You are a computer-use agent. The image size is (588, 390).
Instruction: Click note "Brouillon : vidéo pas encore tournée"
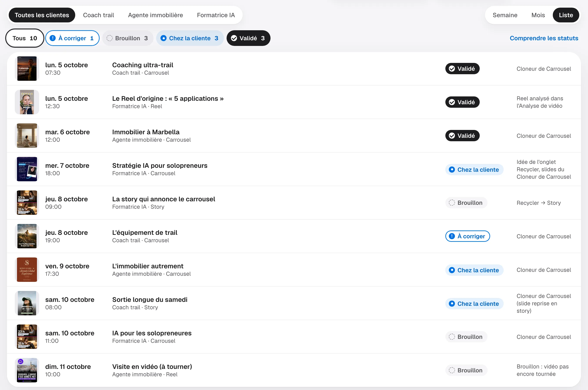coord(543,370)
